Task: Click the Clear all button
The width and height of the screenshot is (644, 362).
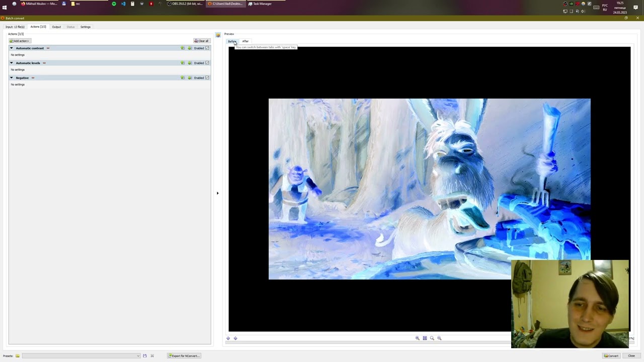Action: (201, 41)
